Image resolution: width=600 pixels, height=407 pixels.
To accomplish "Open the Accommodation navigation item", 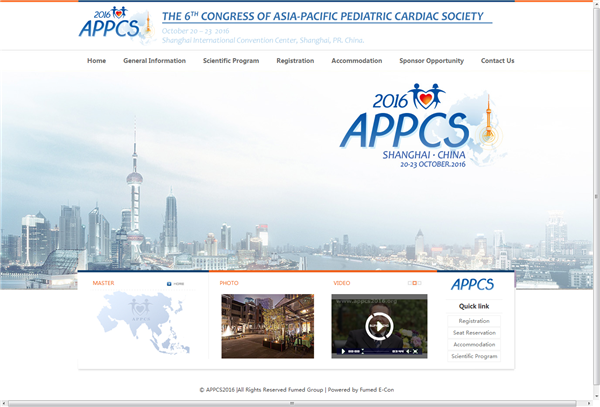I will coord(357,61).
